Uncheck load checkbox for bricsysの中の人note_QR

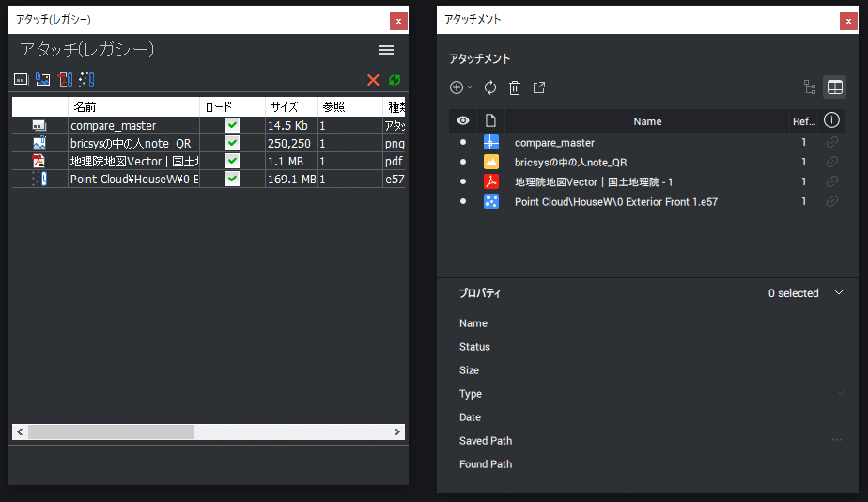(x=232, y=143)
